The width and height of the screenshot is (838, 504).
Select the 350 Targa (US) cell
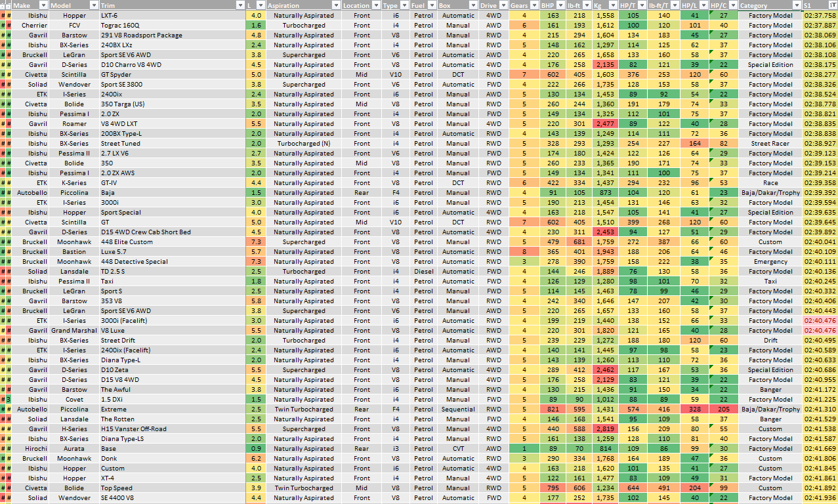coord(173,104)
